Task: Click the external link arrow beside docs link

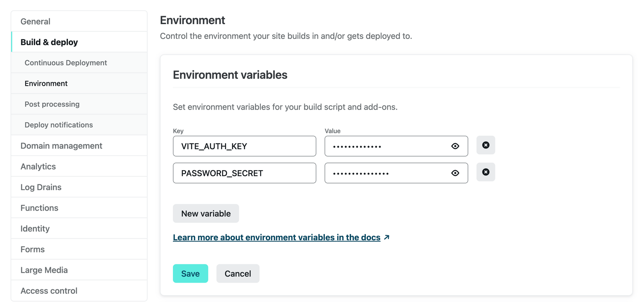Action: pyautogui.click(x=387, y=237)
